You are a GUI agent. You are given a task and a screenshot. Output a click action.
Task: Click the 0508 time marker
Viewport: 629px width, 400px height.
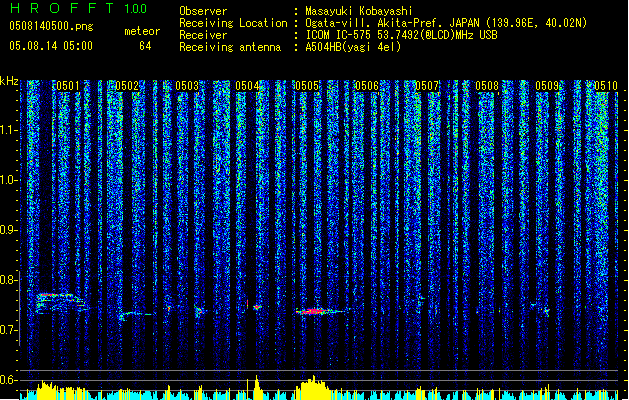487,86
